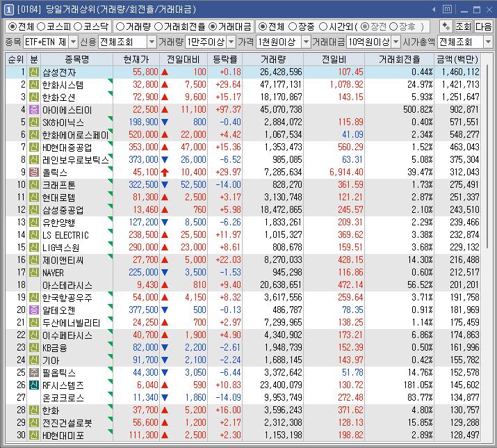Click the swap arrows icon beside 조회
The height and width of the screenshot is (448, 497).
446,26
